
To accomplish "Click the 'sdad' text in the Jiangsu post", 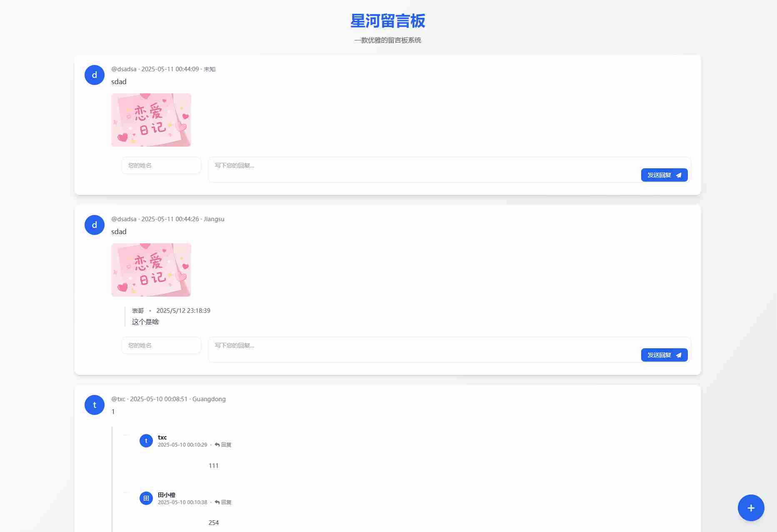I will 119,232.
